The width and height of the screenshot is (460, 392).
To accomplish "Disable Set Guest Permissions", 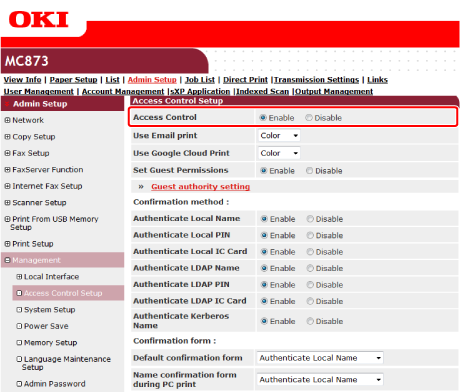I will (310, 171).
